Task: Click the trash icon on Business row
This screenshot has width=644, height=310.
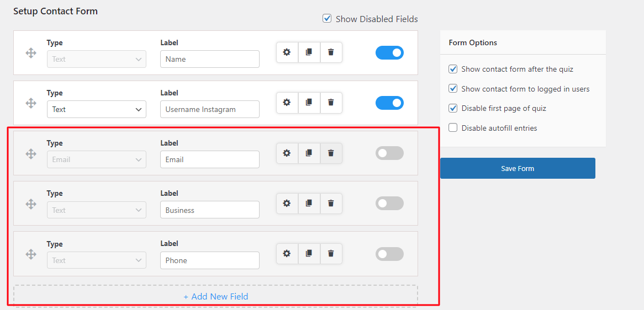Action: [x=331, y=204]
